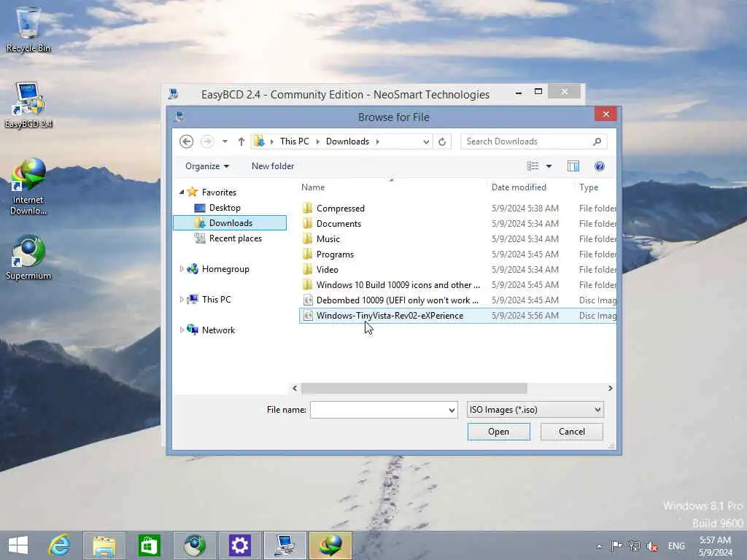Click the ENG language indicator

(x=676, y=546)
